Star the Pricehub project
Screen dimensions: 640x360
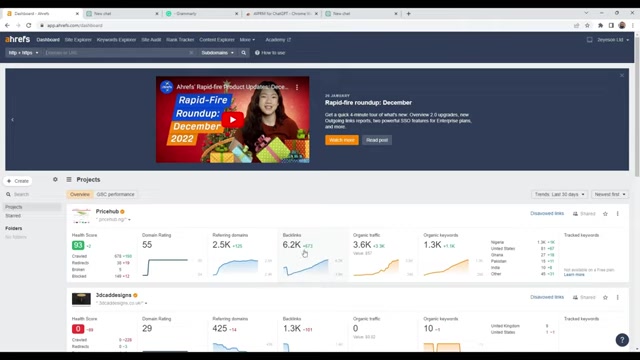(605, 213)
